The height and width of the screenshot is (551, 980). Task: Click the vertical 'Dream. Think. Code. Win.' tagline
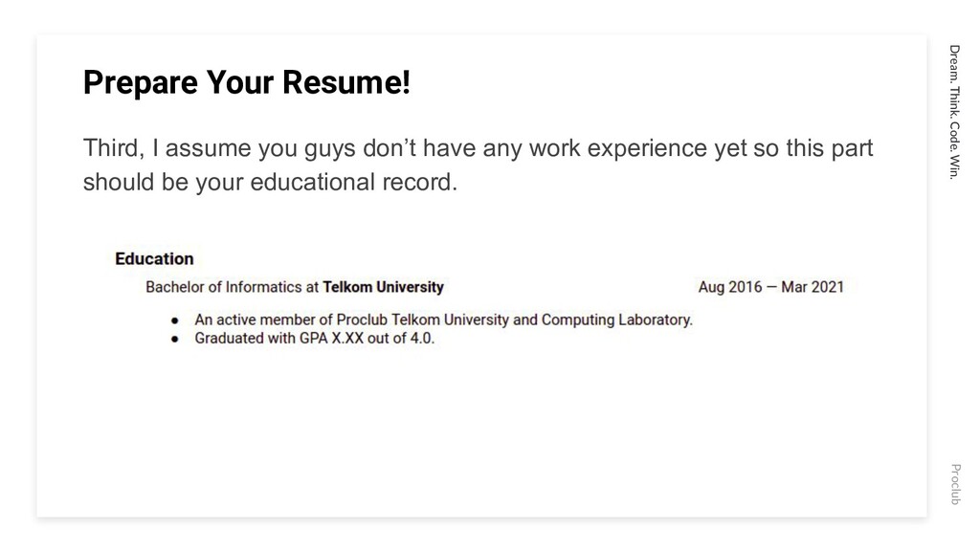tap(954, 112)
